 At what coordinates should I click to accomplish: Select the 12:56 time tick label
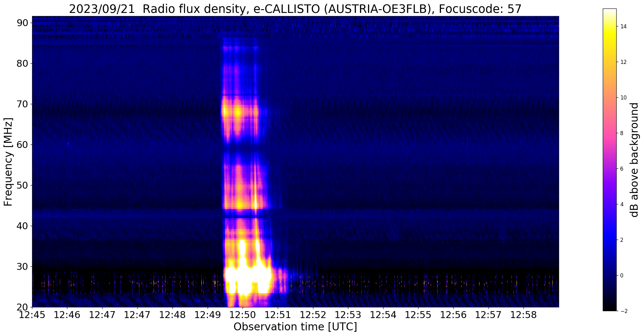tap(453, 315)
